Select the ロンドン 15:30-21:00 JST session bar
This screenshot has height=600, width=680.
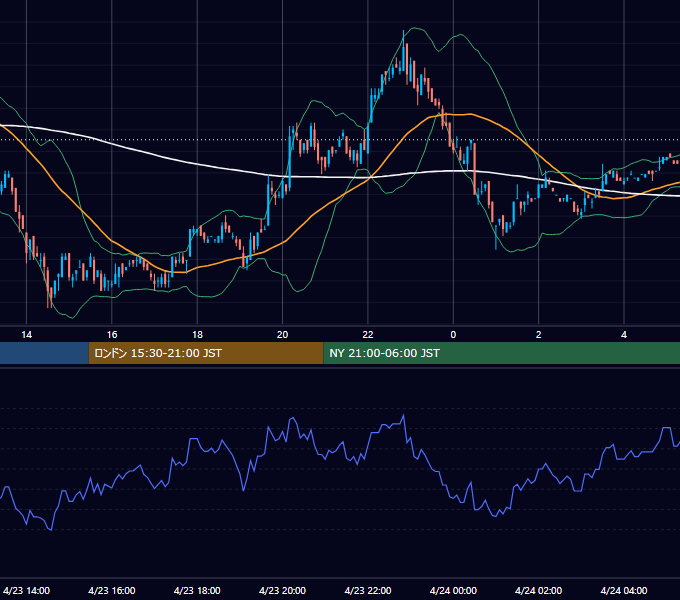click(x=206, y=353)
